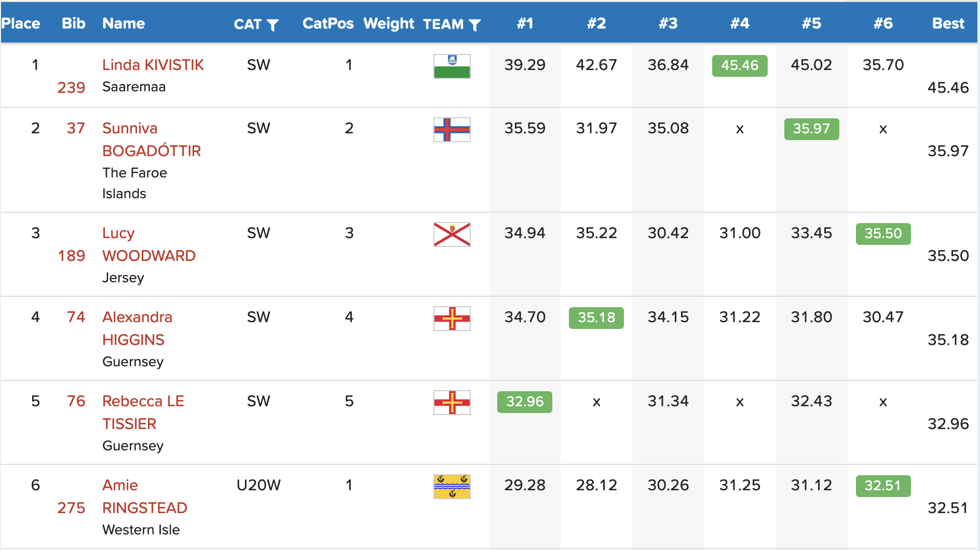Sort by the Best column header
This screenshot has height=551, width=980.
click(948, 23)
